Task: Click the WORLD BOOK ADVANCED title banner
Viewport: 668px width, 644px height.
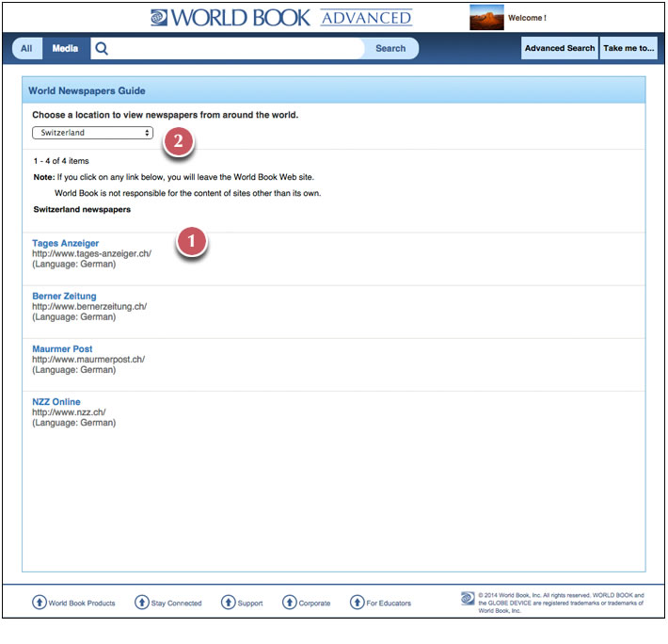Action: coord(281,18)
